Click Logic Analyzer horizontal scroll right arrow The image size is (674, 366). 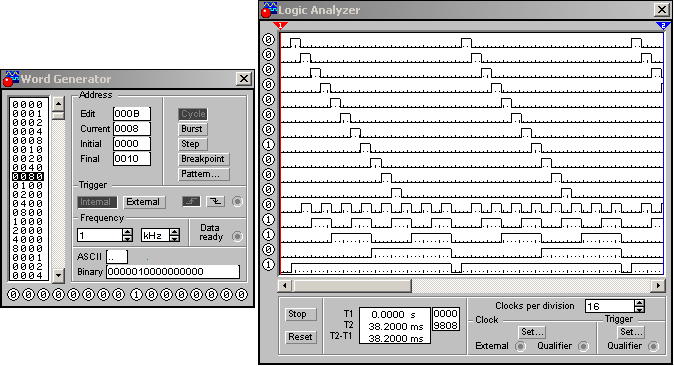click(x=658, y=286)
